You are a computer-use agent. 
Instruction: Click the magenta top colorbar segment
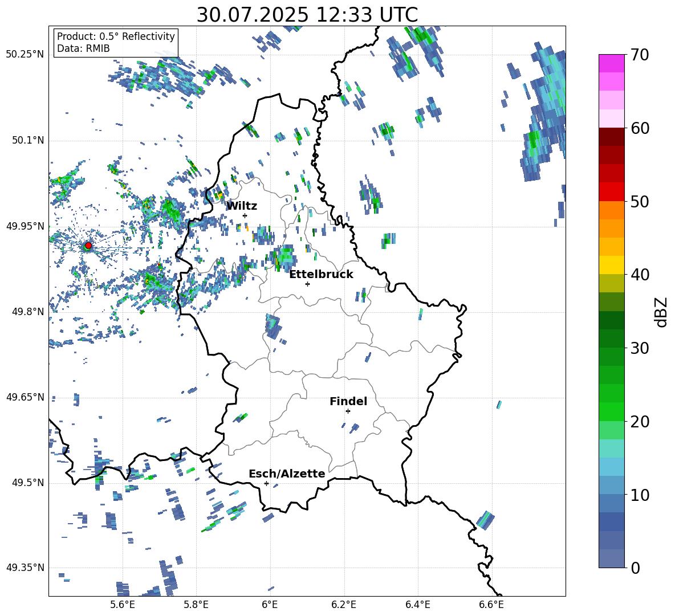click(x=611, y=63)
